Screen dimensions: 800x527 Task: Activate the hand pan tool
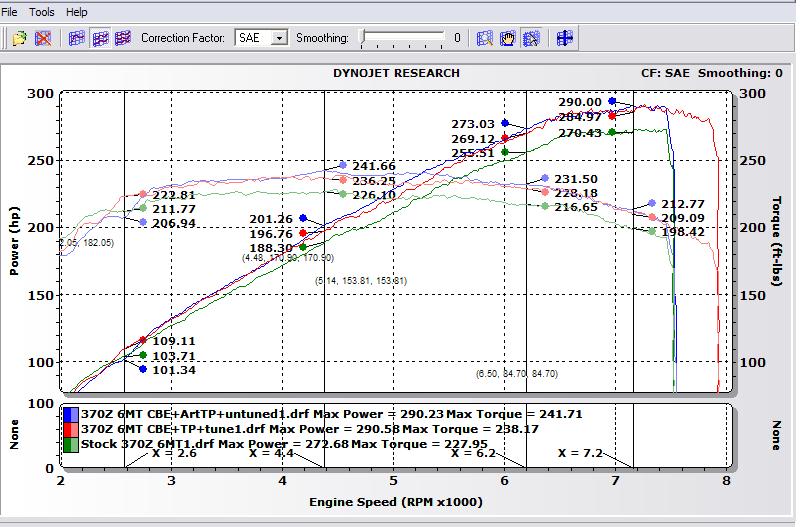click(x=508, y=38)
